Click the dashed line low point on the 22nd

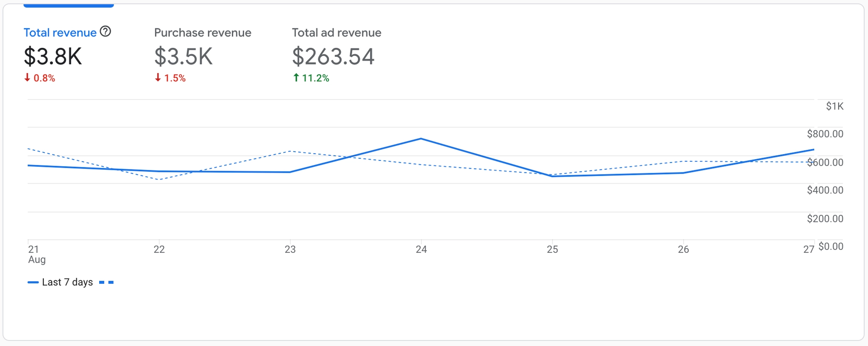159,180
